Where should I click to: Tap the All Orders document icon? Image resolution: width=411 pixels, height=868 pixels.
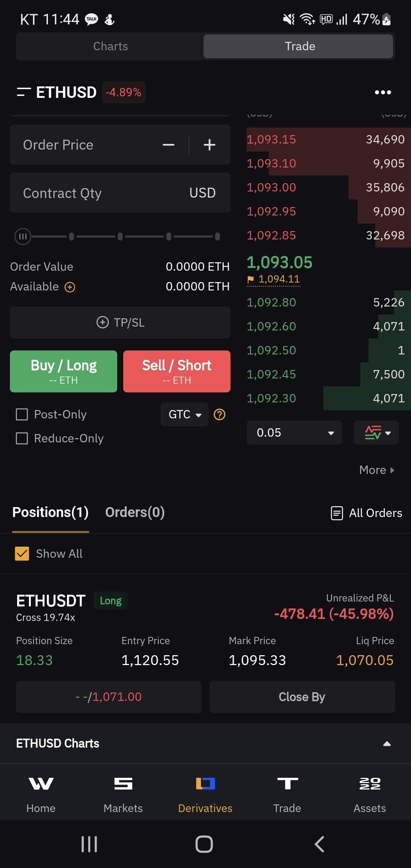[337, 513]
